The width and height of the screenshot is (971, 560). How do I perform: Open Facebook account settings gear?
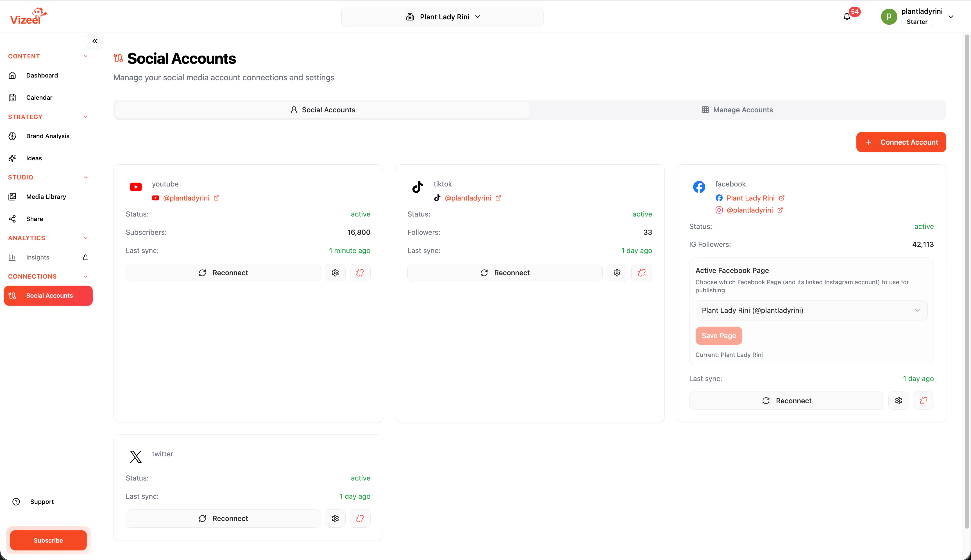point(899,401)
